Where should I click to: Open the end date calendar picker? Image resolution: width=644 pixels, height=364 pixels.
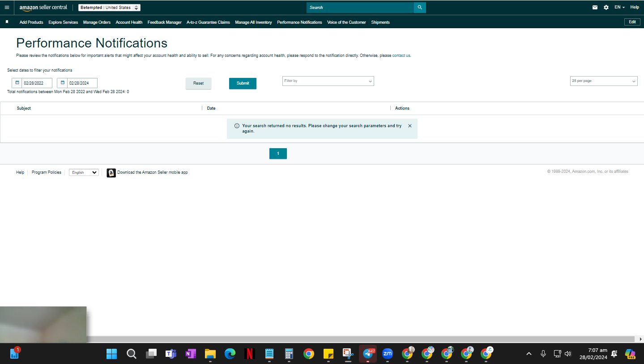point(62,83)
